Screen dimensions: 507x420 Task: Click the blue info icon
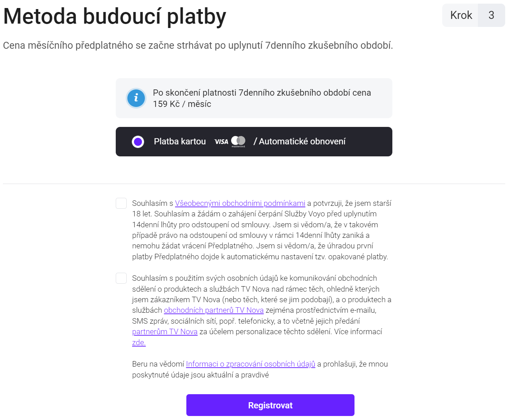click(x=136, y=98)
